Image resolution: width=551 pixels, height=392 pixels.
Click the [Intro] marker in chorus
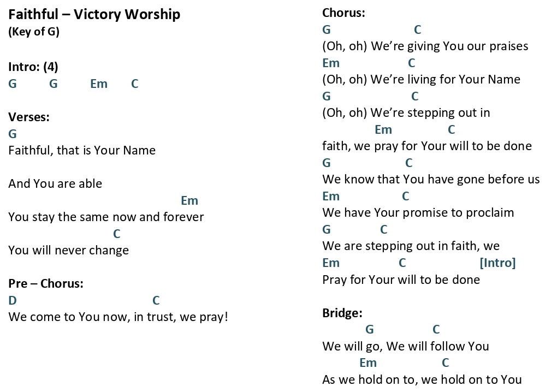(x=497, y=263)
